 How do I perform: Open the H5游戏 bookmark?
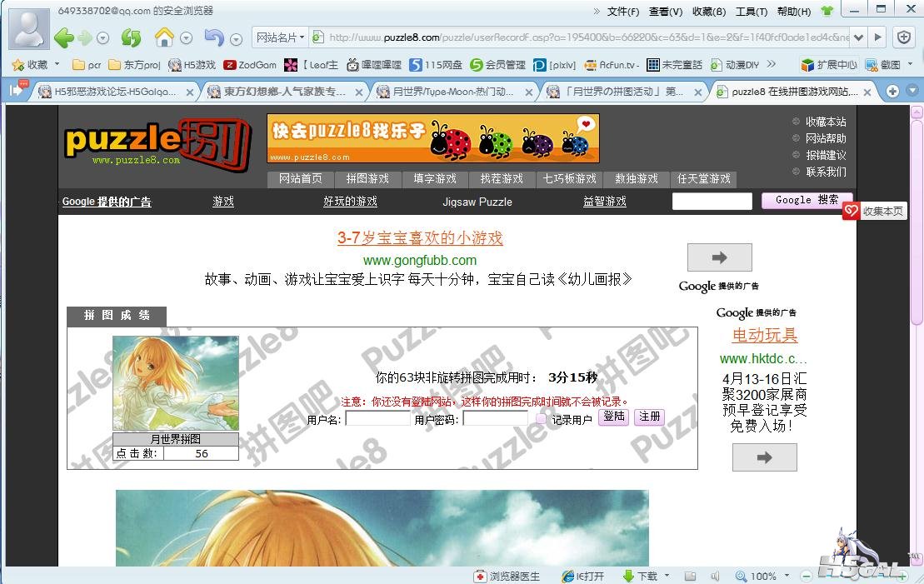click(x=192, y=65)
